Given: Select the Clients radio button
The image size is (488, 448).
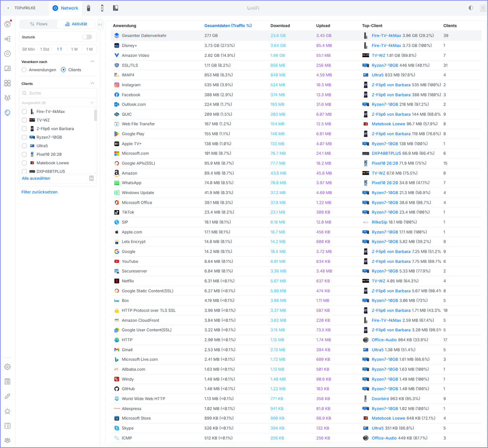Looking at the screenshot, I should pyautogui.click(x=64, y=70).
